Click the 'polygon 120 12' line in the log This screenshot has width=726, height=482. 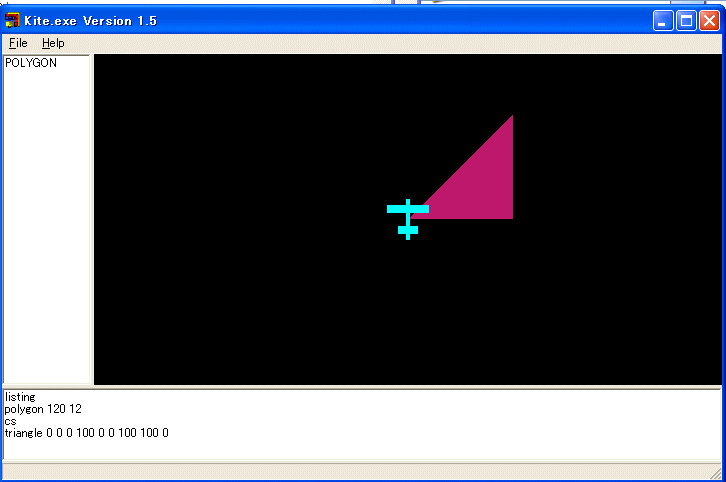click(x=43, y=409)
